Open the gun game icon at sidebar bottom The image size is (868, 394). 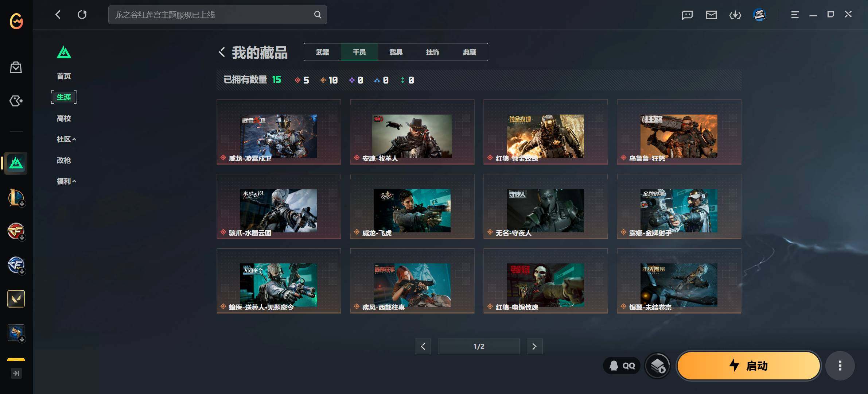coord(16,333)
